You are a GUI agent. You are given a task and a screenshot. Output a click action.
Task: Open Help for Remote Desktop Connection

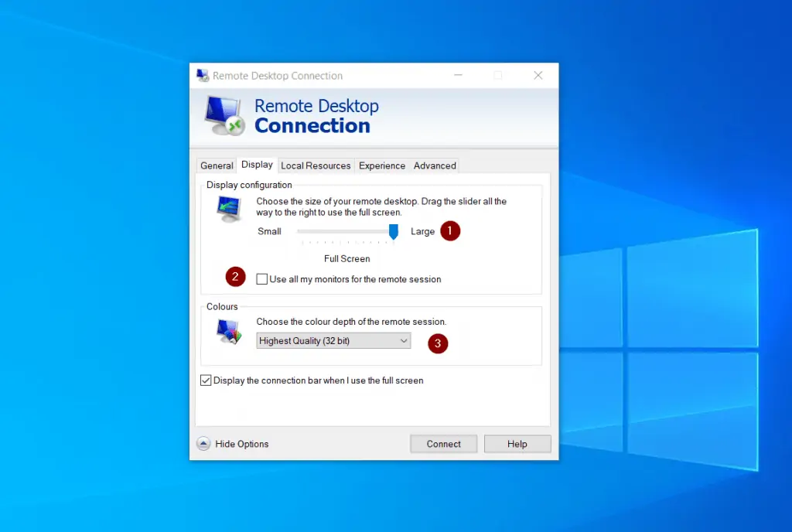tap(517, 443)
